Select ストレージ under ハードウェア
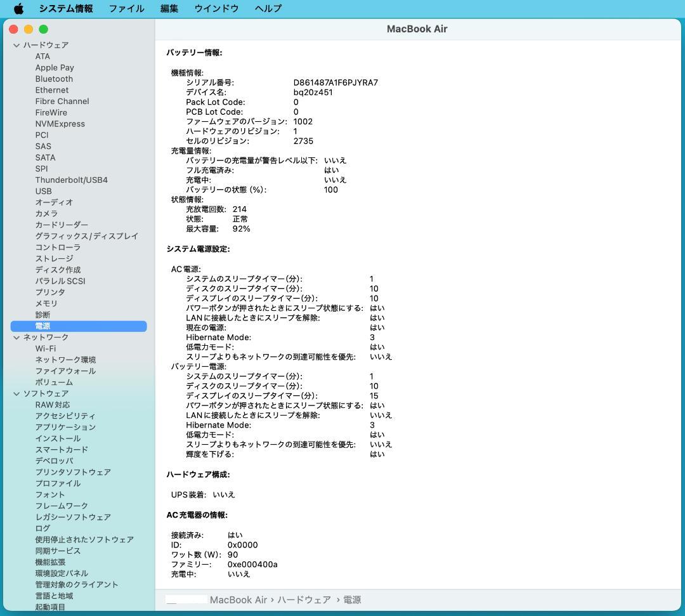The width and height of the screenshot is (685, 616). (54, 258)
